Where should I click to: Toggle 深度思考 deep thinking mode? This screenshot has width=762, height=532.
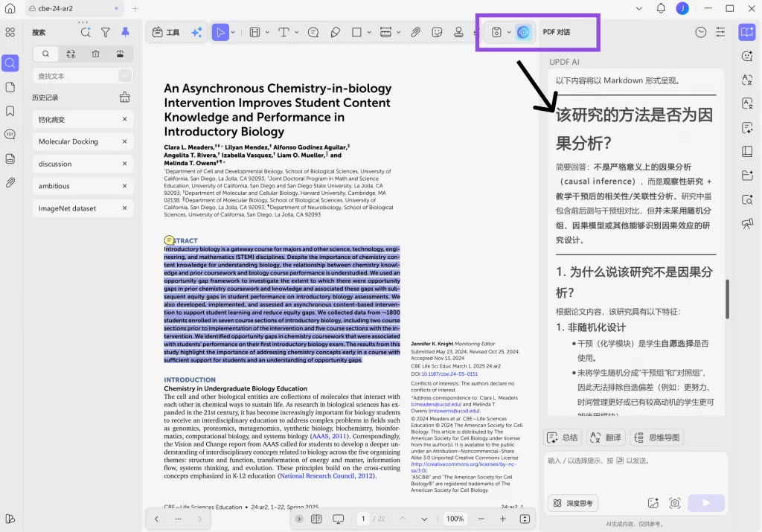(574, 503)
